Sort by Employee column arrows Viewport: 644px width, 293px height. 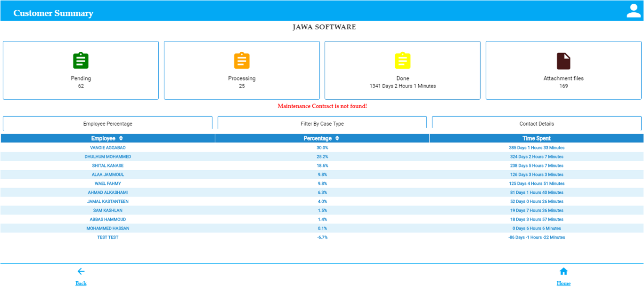[121, 138]
